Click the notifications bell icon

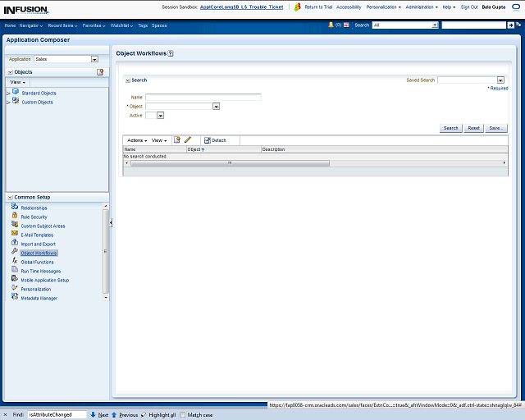(x=331, y=25)
